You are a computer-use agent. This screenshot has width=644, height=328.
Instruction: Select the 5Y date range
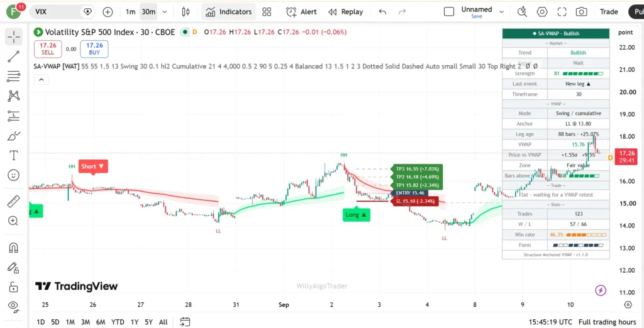[x=148, y=322]
